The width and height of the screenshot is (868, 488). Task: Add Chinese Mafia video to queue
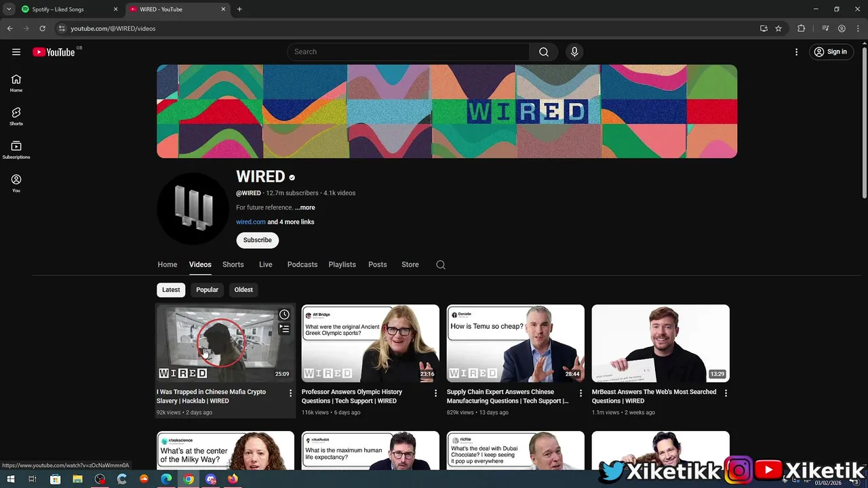284,329
